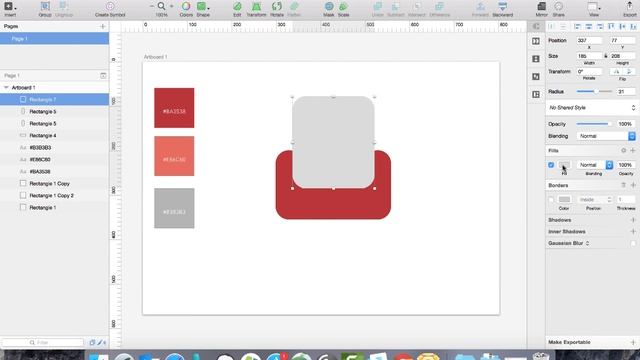Flip the shape horizontally
Viewport: 640px width, 360px height.
(616, 71)
